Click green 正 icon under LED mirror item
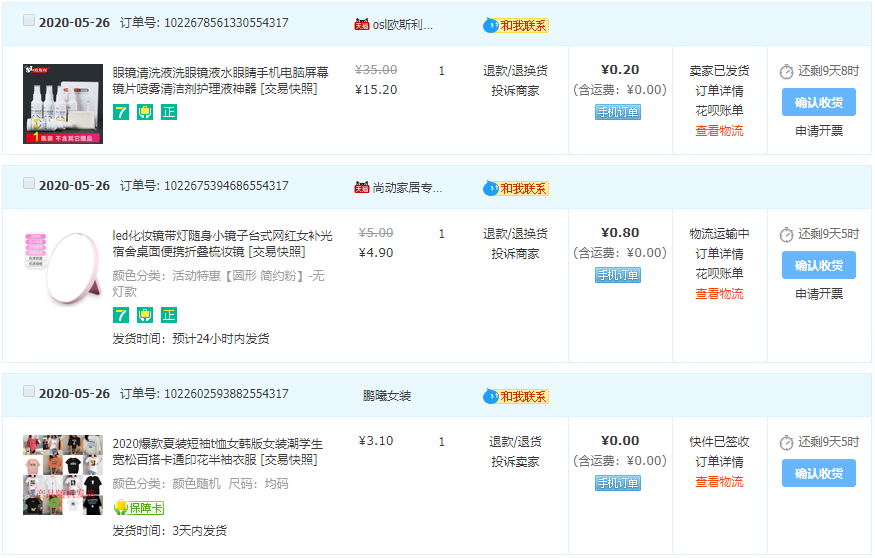875x558 pixels. coord(168,315)
